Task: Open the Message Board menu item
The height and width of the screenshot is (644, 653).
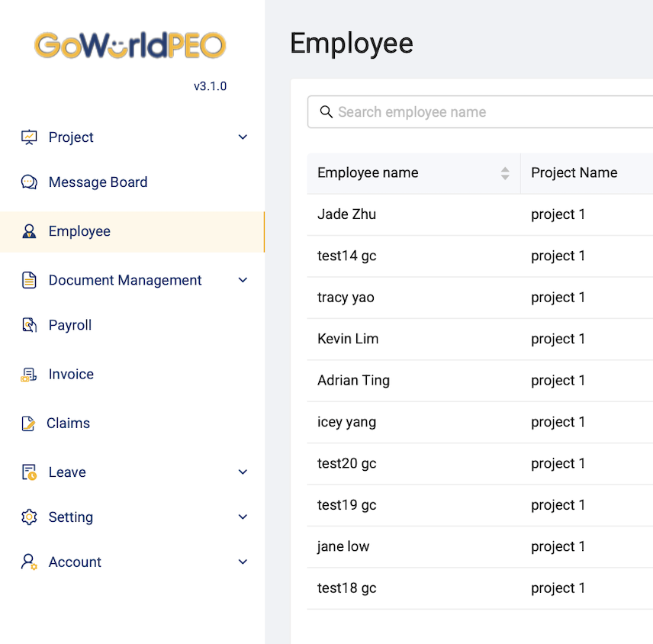Action: coord(98,182)
